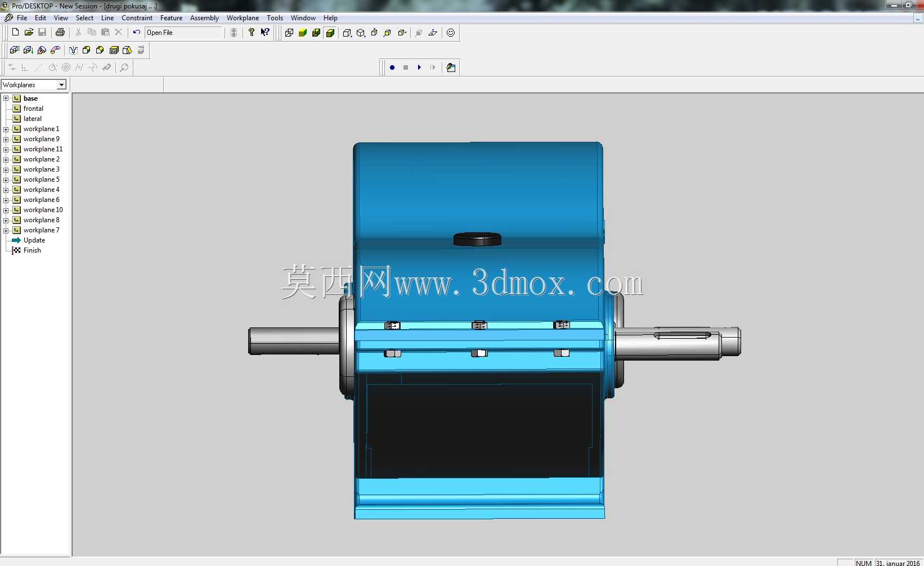Expand the workplane 5 node
This screenshot has height=566, width=924.
point(6,179)
